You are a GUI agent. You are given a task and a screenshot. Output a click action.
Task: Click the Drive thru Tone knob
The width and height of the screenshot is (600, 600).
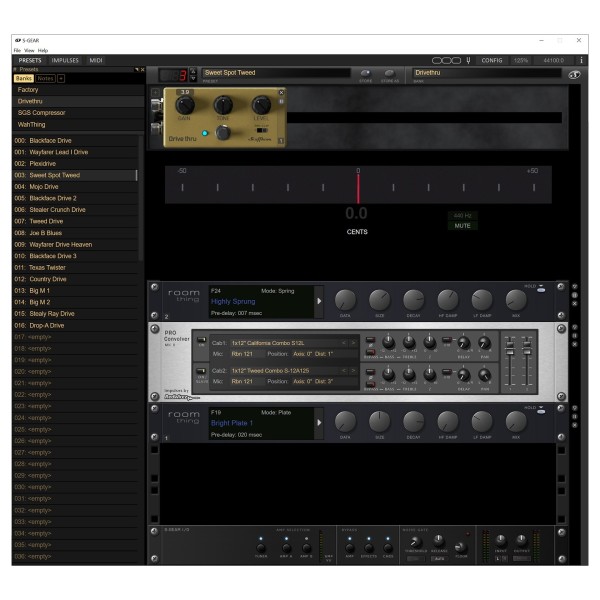pyautogui.click(x=223, y=105)
